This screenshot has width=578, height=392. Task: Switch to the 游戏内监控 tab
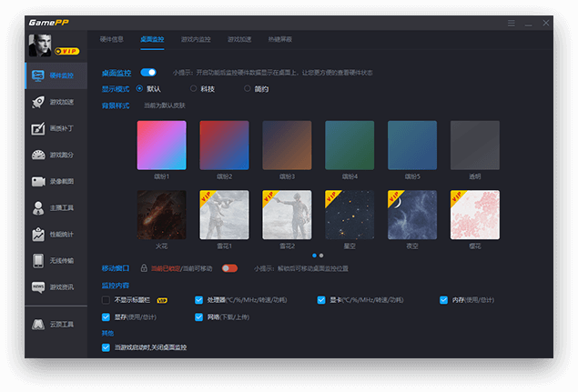point(195,39)
